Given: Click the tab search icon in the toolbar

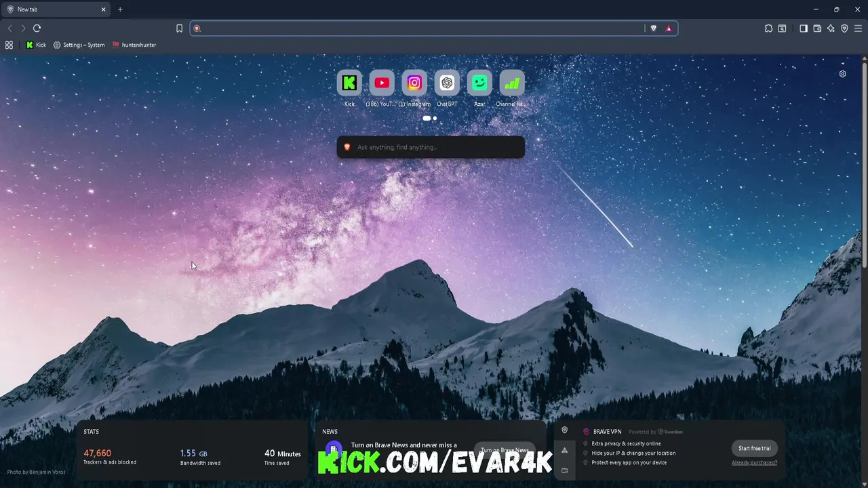Looking at the screenshot, I should pos(782,28).
